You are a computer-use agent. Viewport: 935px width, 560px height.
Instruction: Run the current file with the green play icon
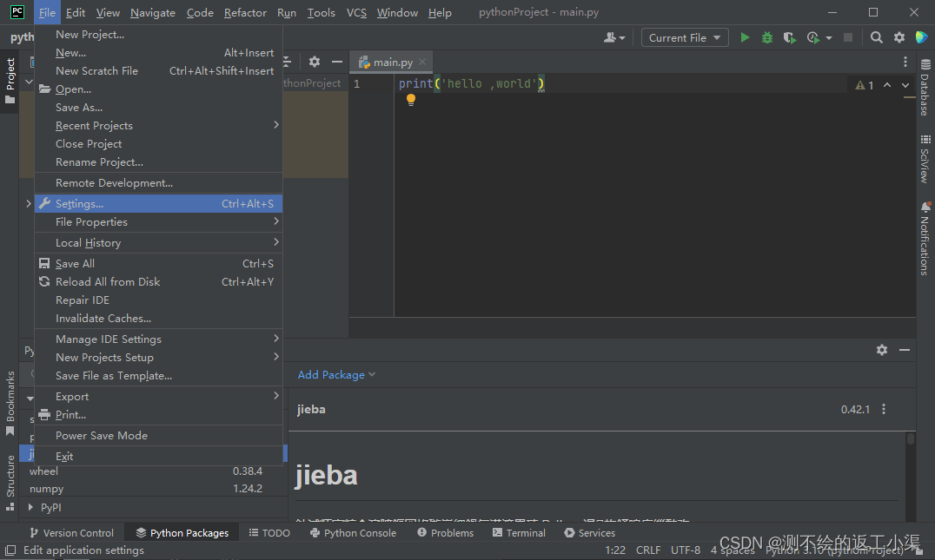click(x=745, y=37)
